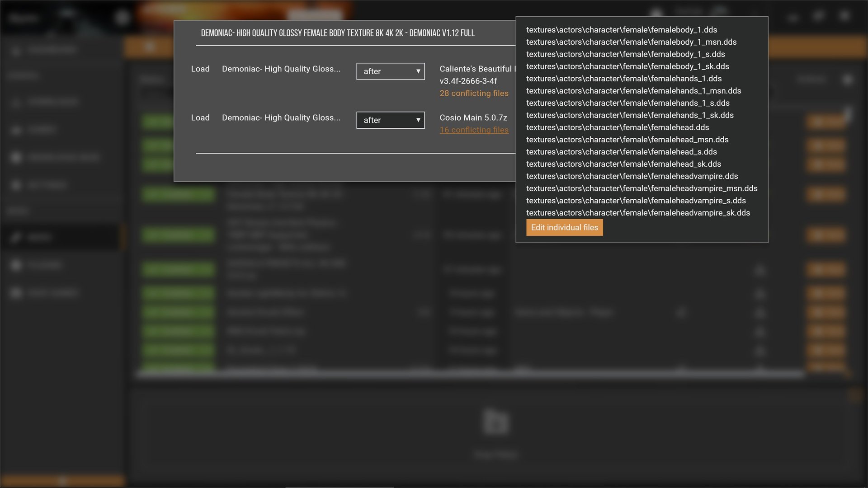Screen dimensions: 868x488
Task: Open the 'after' dropdown for Caliente's Beautiful rule
Action: click(x=391, y=71)
